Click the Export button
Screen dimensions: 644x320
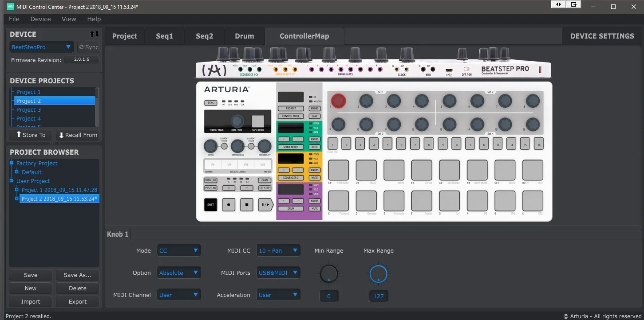[x=78, y=301]
